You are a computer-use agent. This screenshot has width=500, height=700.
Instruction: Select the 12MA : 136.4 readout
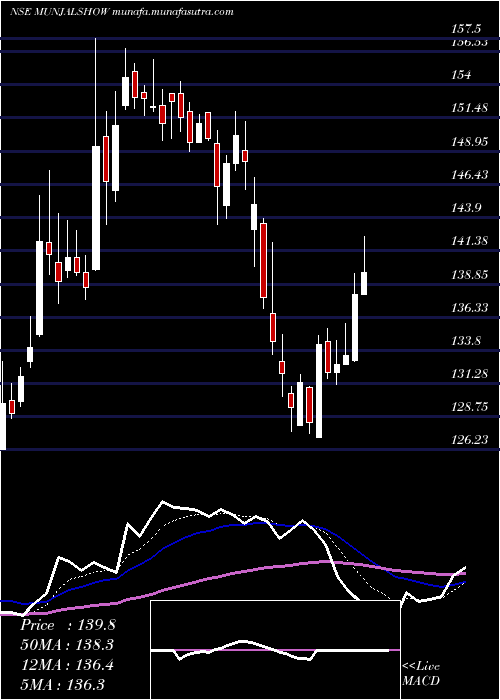[x=67, y=665]
